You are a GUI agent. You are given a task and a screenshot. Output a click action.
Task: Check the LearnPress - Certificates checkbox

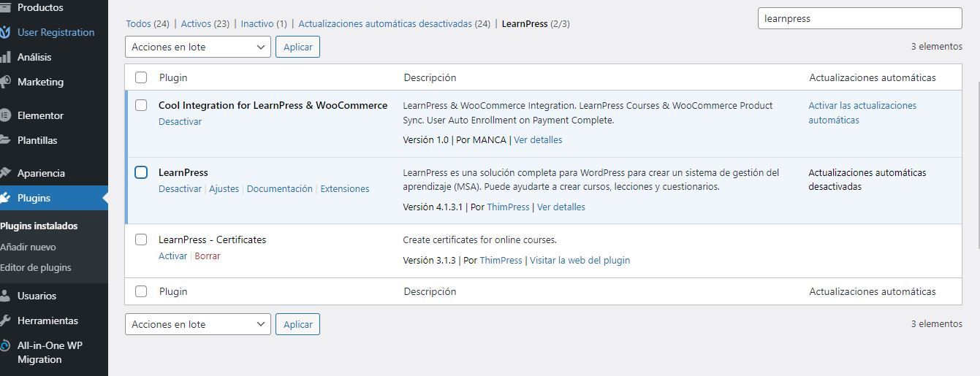click(x=141, y=239)
